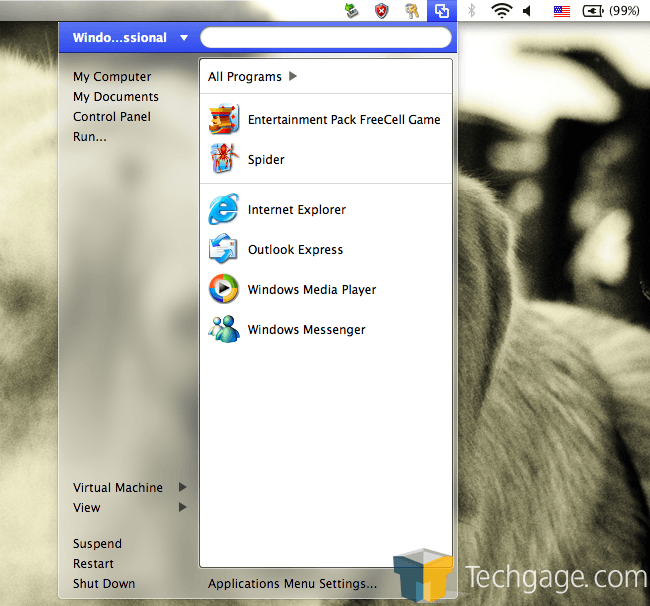Expand the View submenu arrow
The height and width of the screenshot is (606, 650).
pos(182,507)
